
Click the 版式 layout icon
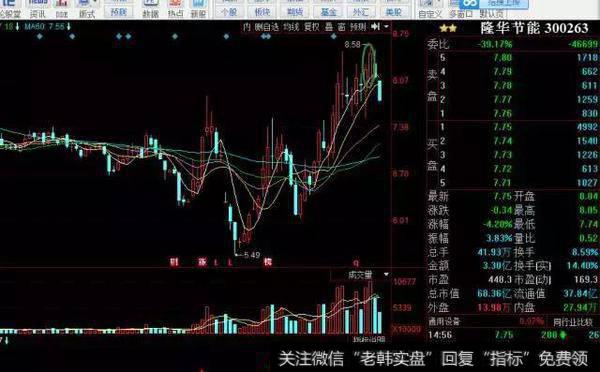click(x=86, y=8)
